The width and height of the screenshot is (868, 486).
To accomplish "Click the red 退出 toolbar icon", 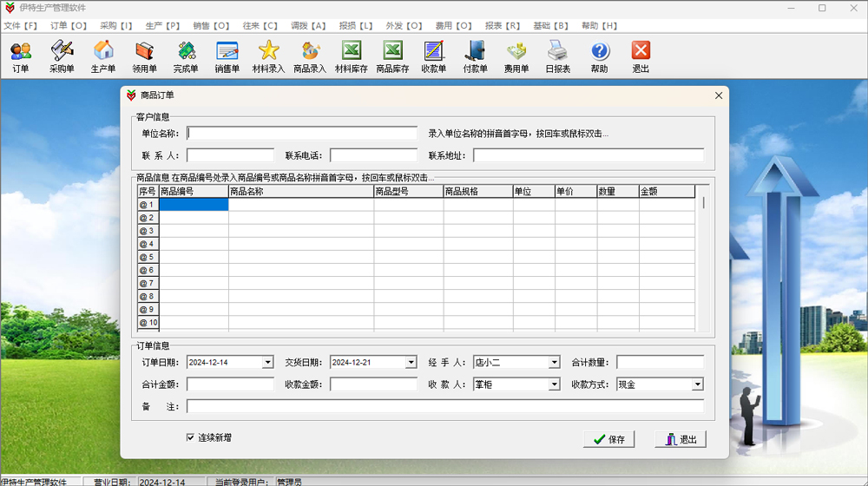I will click(641, 56).
